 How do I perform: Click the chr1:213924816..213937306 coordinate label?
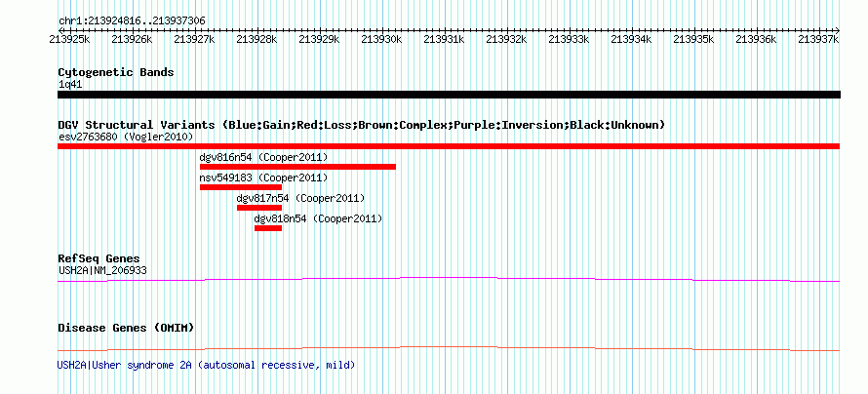click(132, 21)
